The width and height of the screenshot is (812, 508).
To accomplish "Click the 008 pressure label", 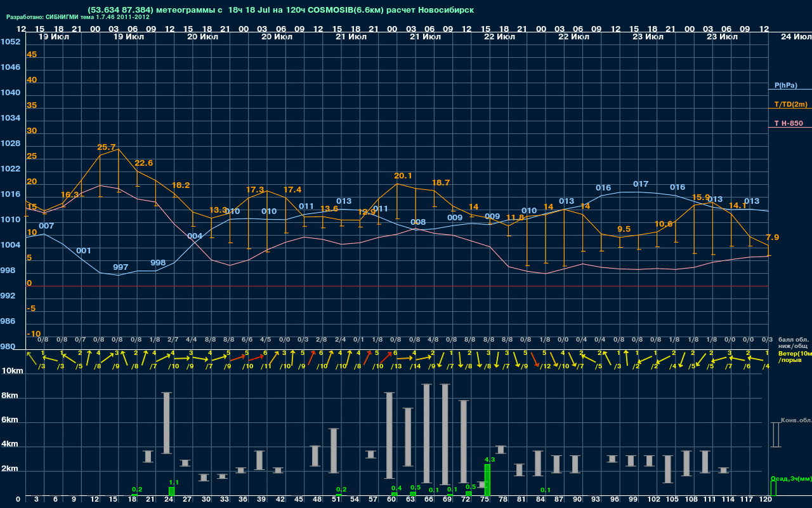I will tap(418, 222).
